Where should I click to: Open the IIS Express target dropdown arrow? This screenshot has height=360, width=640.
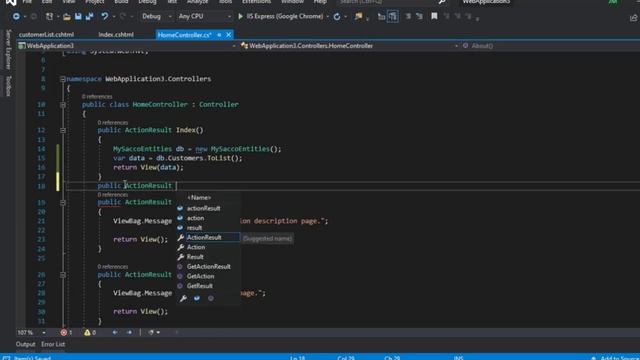pos(327,17)
